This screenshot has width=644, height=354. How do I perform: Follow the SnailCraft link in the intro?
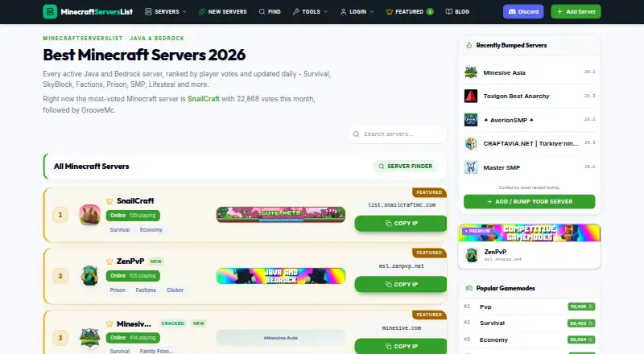tap(204, 99)
